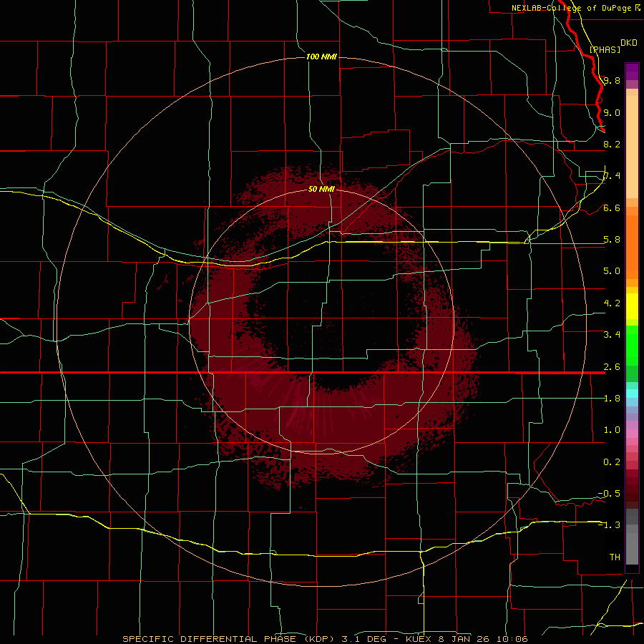Click the 1.0 legend value
The width and height of the screenshot is (644, 644).
[x=612, y=430]
